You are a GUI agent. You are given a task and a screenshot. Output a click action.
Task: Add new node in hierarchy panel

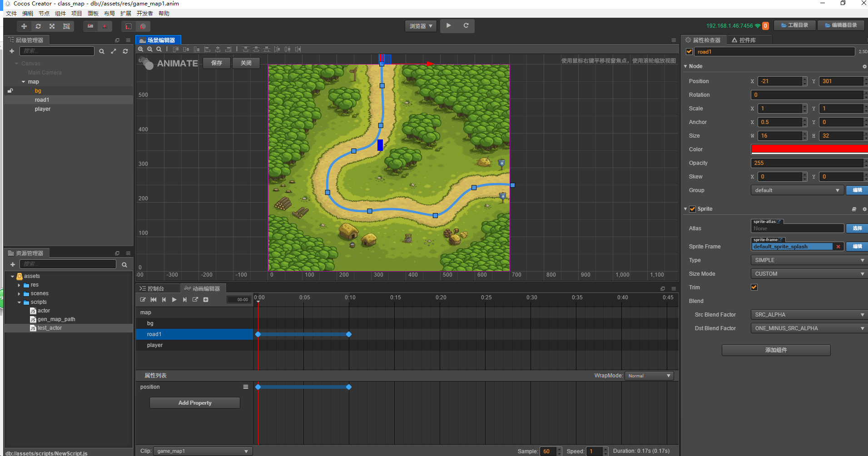(x=12, y=51)
